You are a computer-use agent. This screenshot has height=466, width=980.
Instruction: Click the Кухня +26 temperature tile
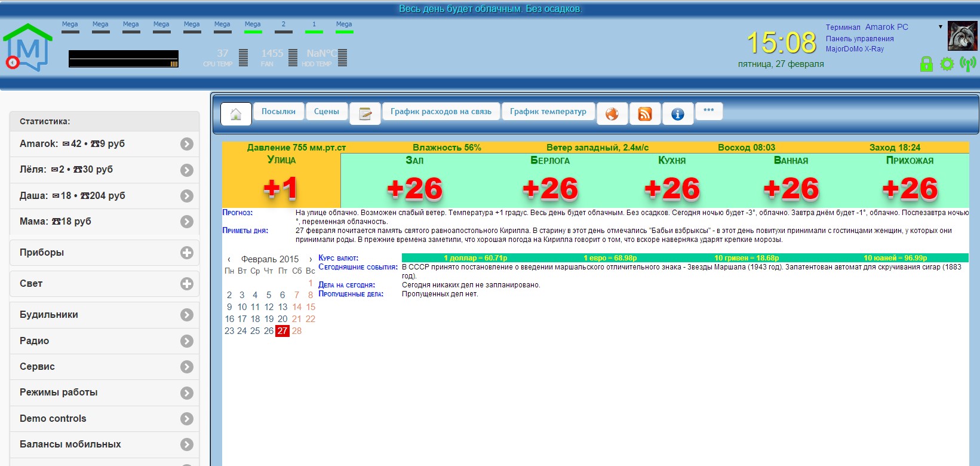(672, 180)
